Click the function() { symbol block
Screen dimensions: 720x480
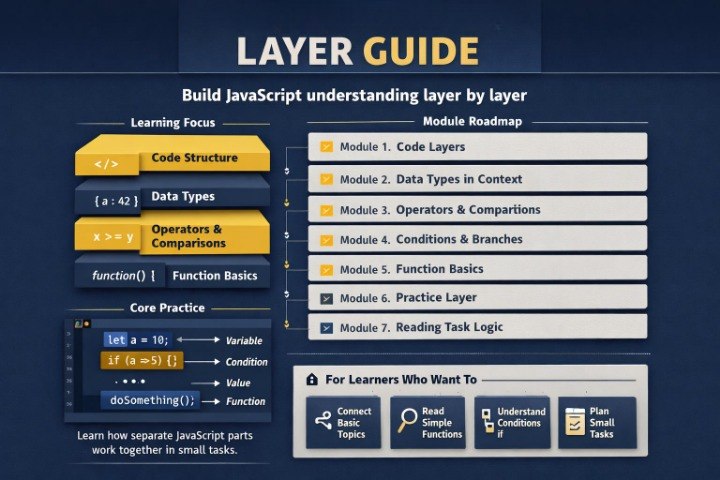tap(124, 276)
